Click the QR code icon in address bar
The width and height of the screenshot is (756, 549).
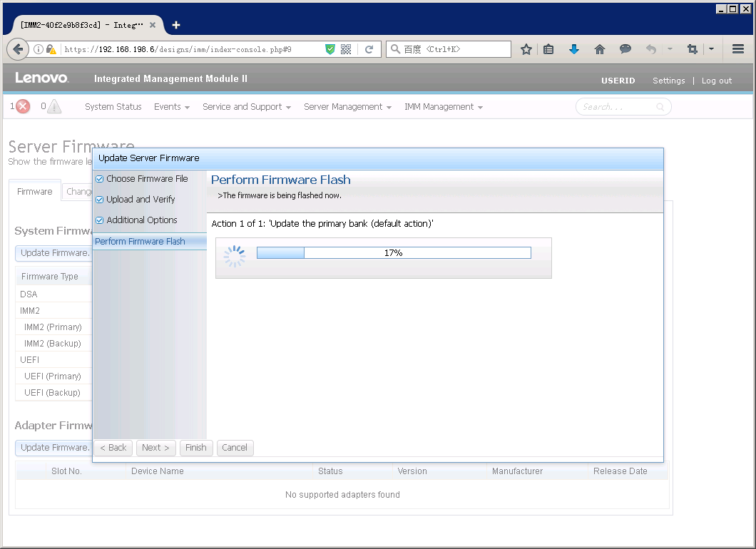coord(346,49)
